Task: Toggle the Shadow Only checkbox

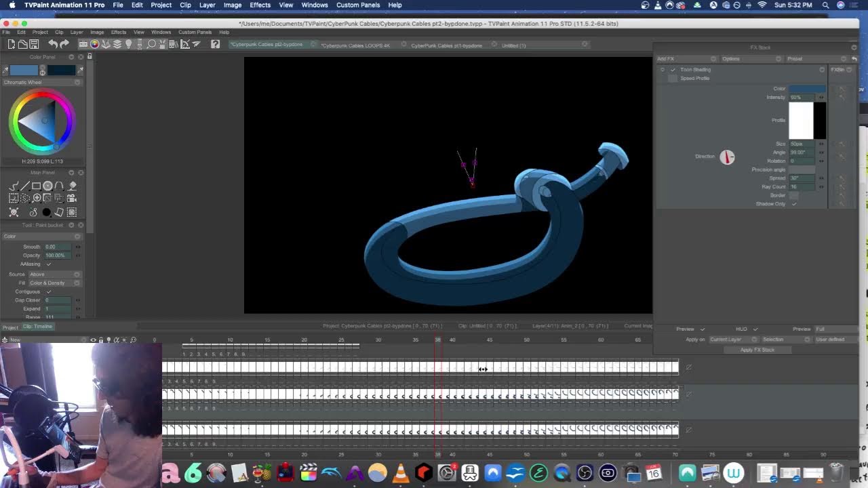Action: 794,204
